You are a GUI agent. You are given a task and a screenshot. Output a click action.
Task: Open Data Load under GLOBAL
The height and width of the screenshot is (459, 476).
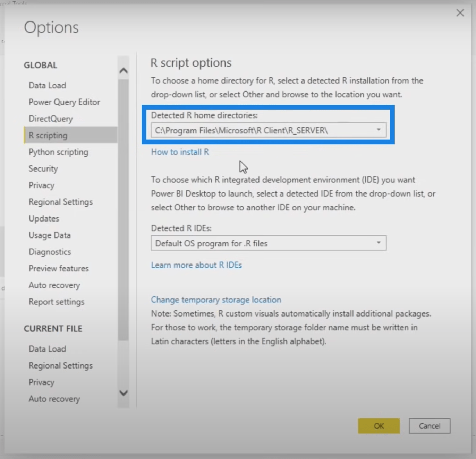[x=47, y=85]
